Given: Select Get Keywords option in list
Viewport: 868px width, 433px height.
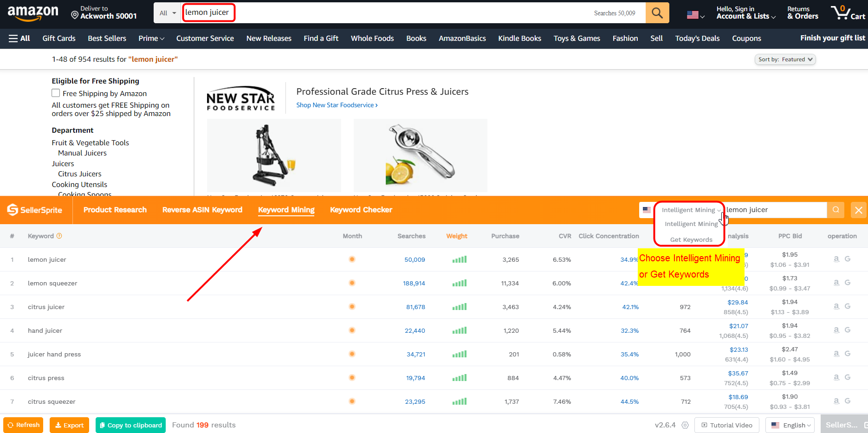Looking at the screenshot, I should [691, 240].
